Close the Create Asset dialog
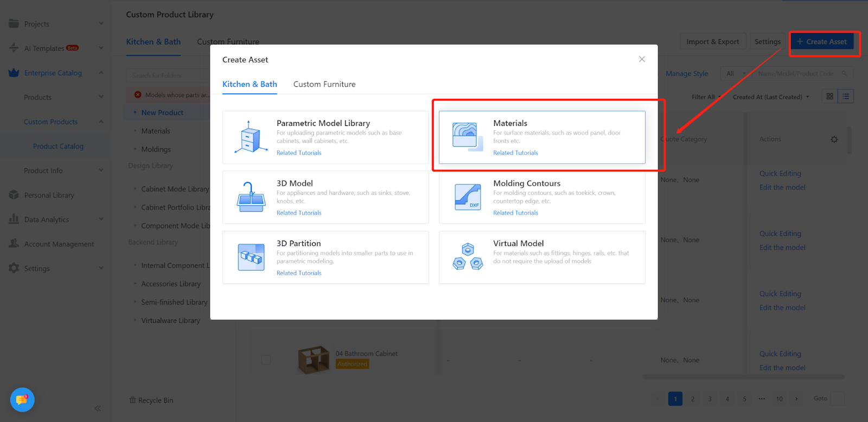This screenshot has height=422, width=868. tap(642, 59)
